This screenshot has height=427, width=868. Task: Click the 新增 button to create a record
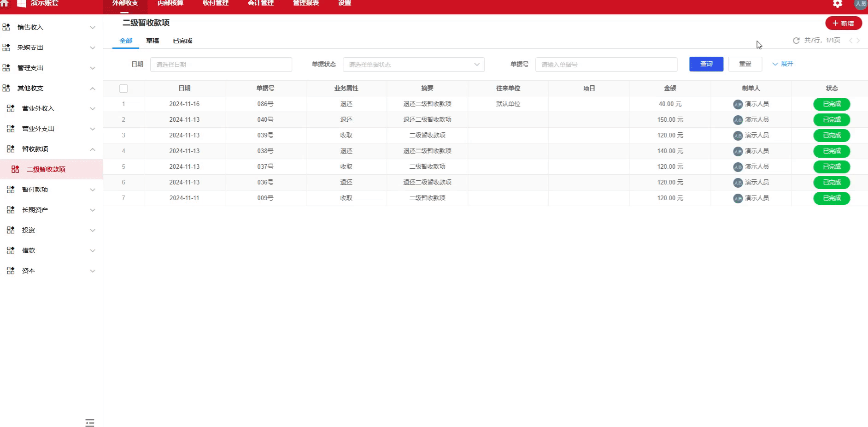(844, 23)
